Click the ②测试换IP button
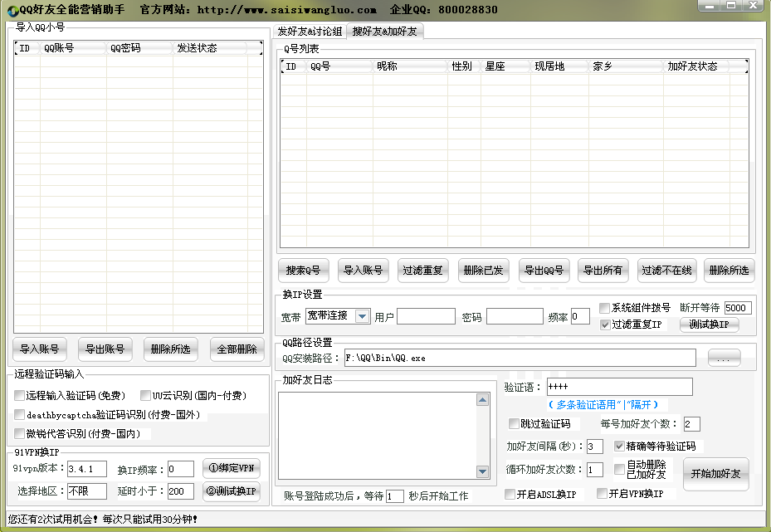The width and height of the screenshot is (771, 532). [x=231, y=491]
